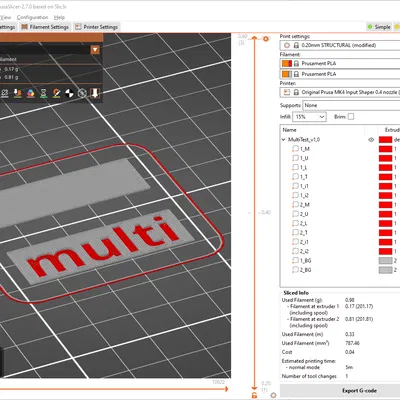Viewport: 400px width, 400px height.
Task: Click part icon beside 1_M
Action: coord(295,149)
